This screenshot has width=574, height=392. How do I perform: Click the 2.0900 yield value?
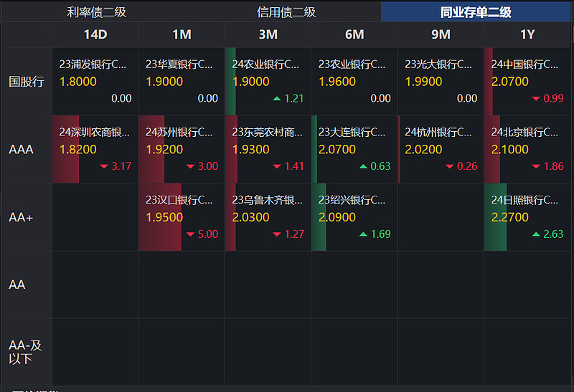click(337, 218)
